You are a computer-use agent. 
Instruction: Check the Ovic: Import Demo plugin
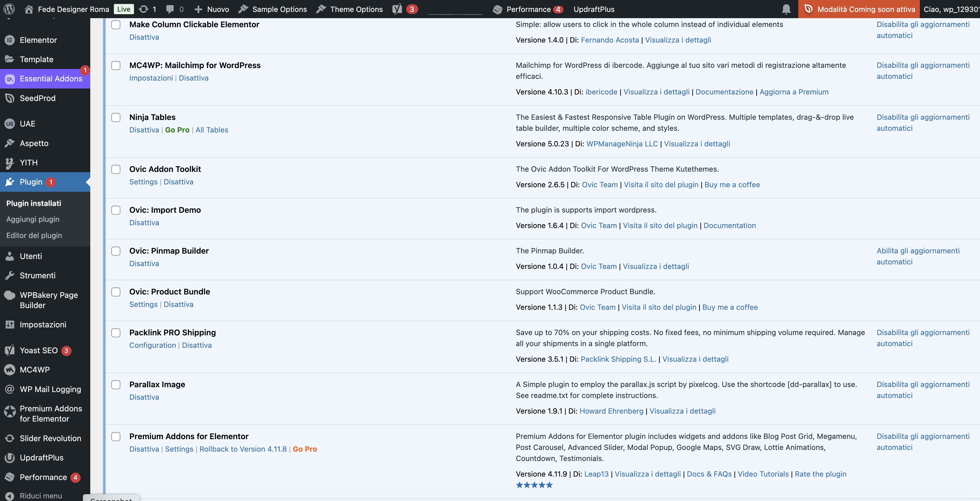[x=116, y=210]
